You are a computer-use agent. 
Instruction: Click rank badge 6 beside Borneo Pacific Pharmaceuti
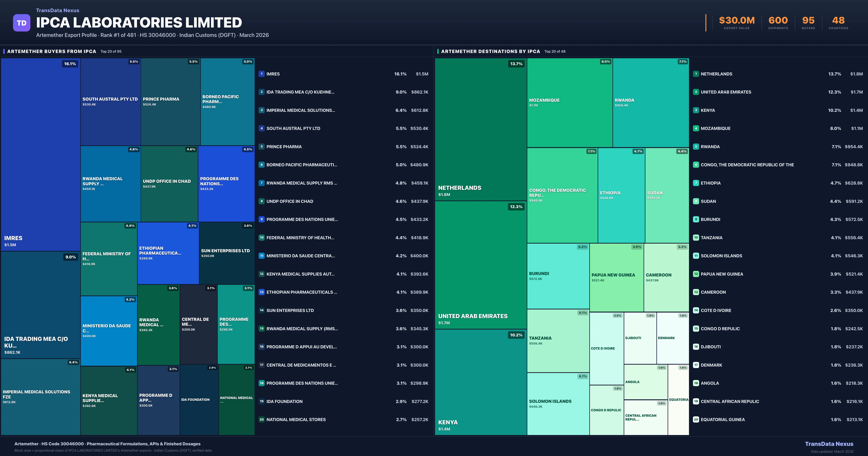tap(261, 165)
